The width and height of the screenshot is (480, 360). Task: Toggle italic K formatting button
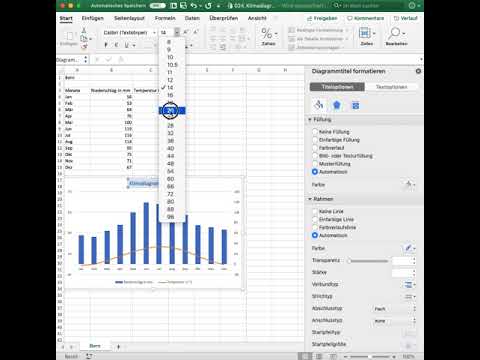(x=116, y=45)
